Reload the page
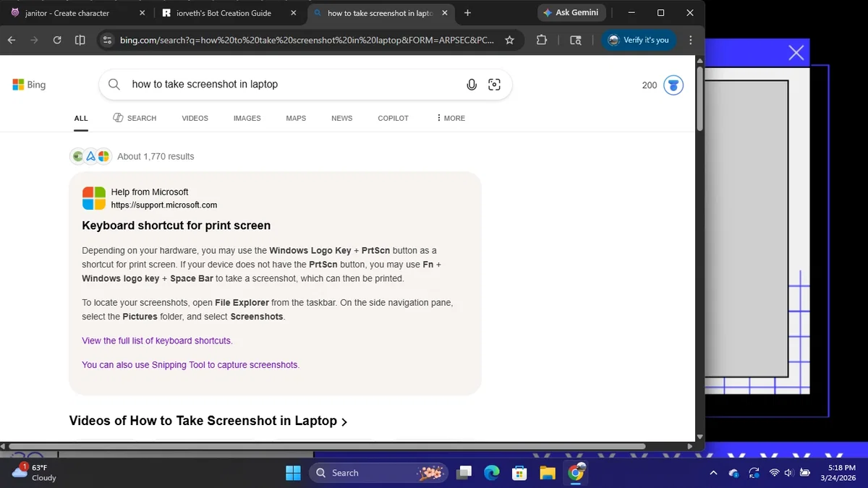The height and width of the screenshot is (488, 868). pos(57,40)
